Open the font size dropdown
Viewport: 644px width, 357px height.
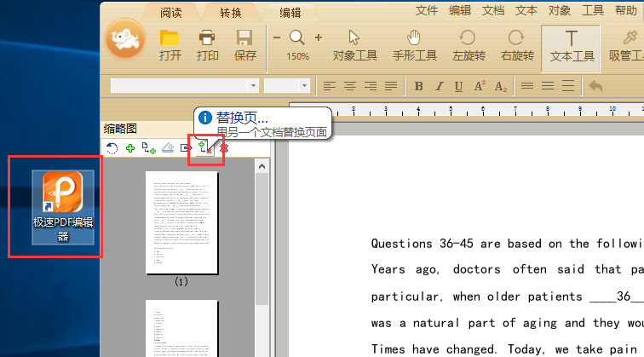[304, 86]
